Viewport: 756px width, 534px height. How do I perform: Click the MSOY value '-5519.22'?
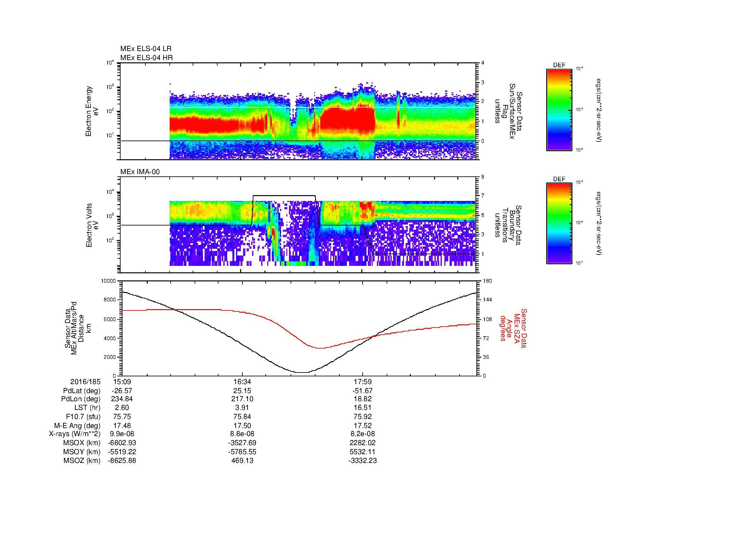[122, 452]
